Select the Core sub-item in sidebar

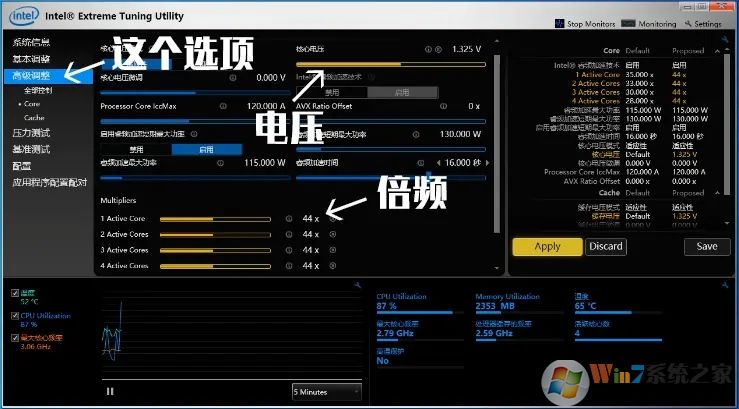tap(32, 104)
